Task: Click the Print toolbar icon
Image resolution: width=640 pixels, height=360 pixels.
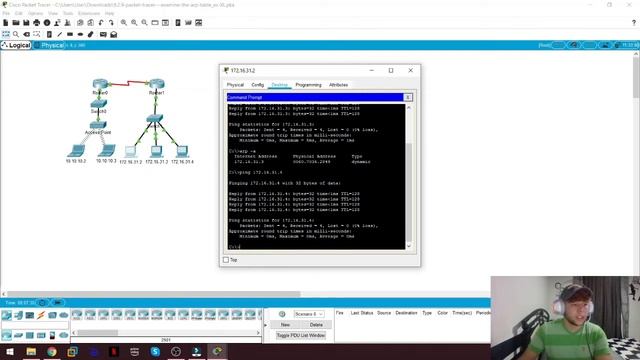Action: click(37, 23)
